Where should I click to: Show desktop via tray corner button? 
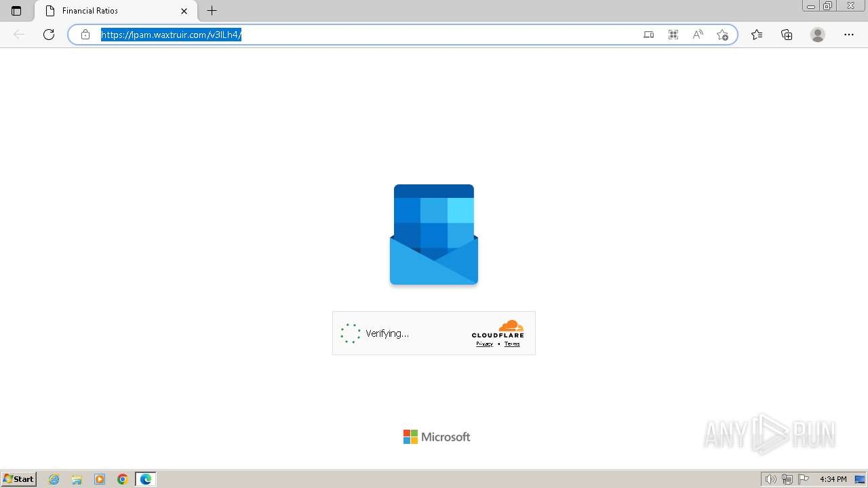click(861, 479)
